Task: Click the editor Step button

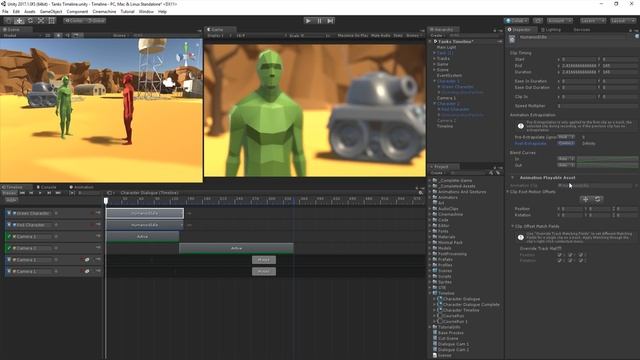Action: 331,20
